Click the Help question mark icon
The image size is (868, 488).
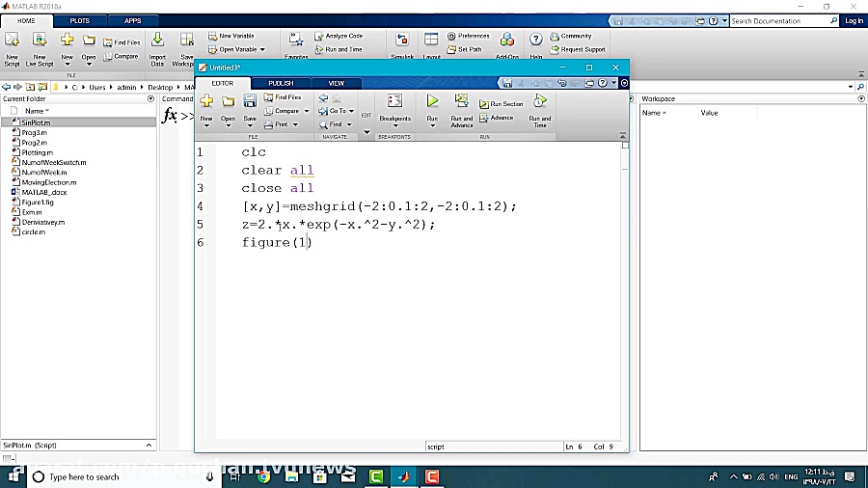pyautogui.click(x=535, y=40)
